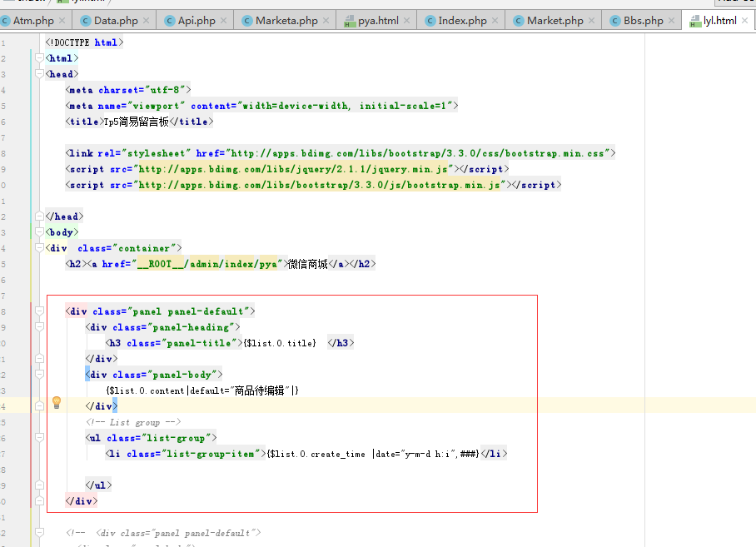756x547 pixels.
Task: Close the lyl.html tab
Action: click(744, 21)
